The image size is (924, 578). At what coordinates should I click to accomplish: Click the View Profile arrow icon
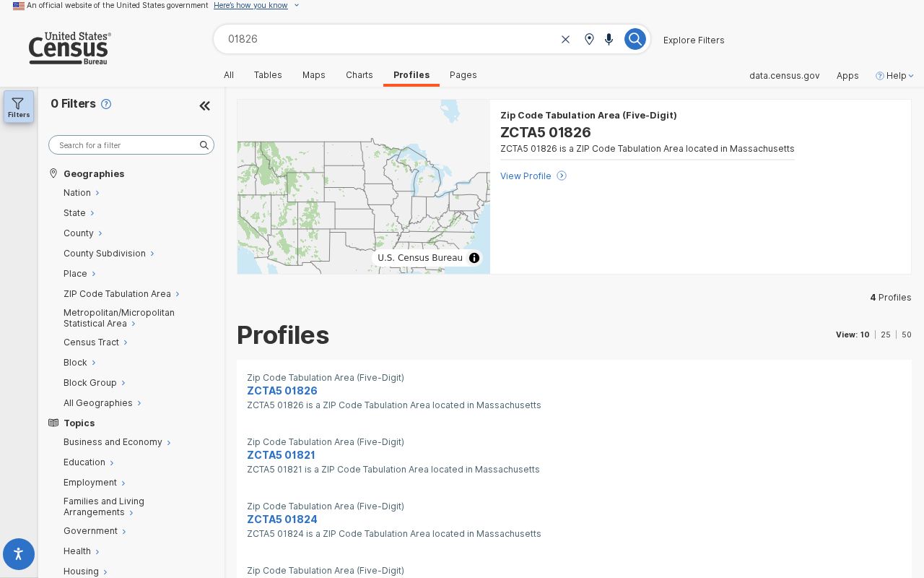click(562, 176)
